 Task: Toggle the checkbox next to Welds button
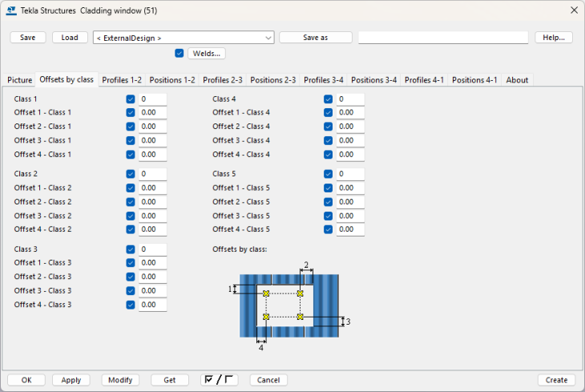click(x=180, y=54)
